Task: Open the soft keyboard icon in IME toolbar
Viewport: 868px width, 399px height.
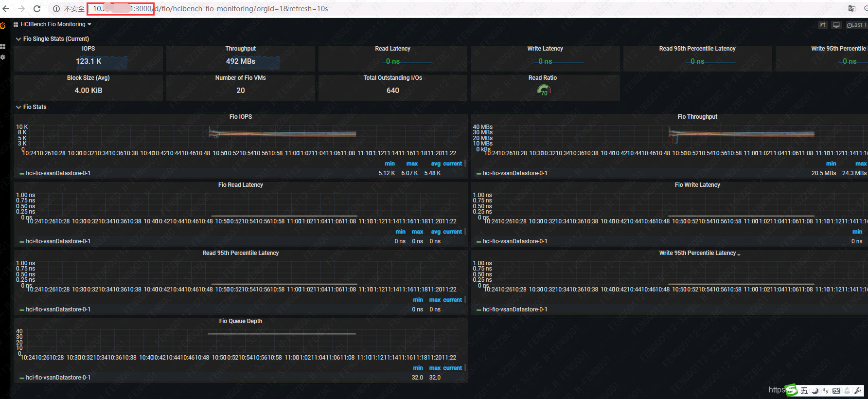Action: coord(836,391)
